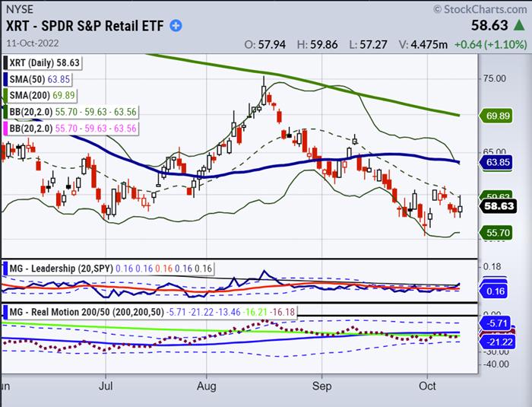Click the -40.00 Real Motion axis label
Screen dimensions: 532x407
(x=496, y=364)
